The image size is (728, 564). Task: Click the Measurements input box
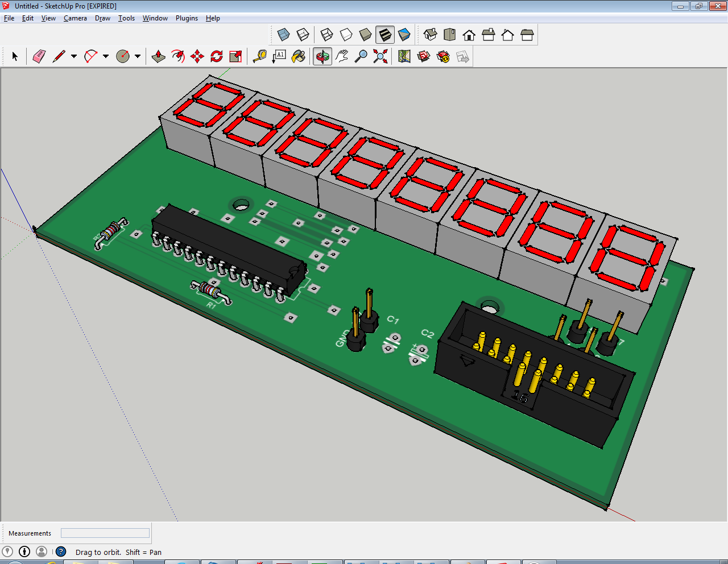coord(105,533)
